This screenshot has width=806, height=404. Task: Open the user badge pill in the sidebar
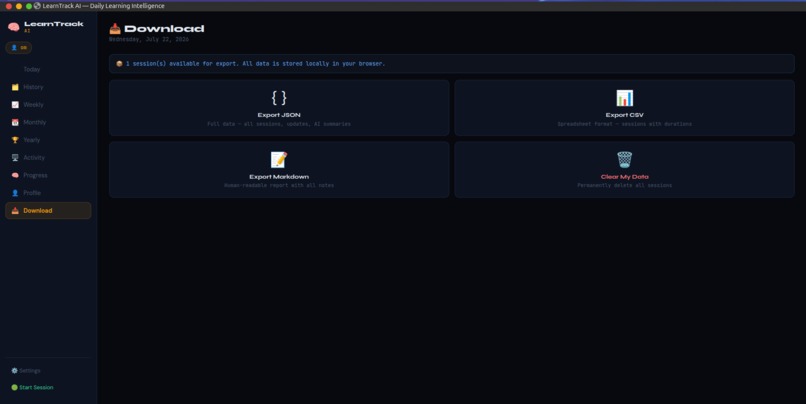tap(19, 48)
